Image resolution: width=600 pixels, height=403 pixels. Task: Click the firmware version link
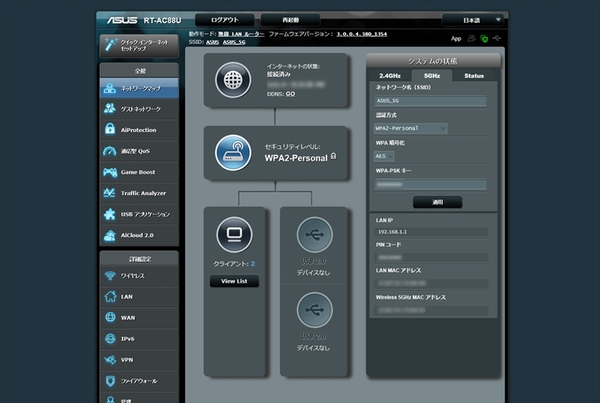[362, 34]
